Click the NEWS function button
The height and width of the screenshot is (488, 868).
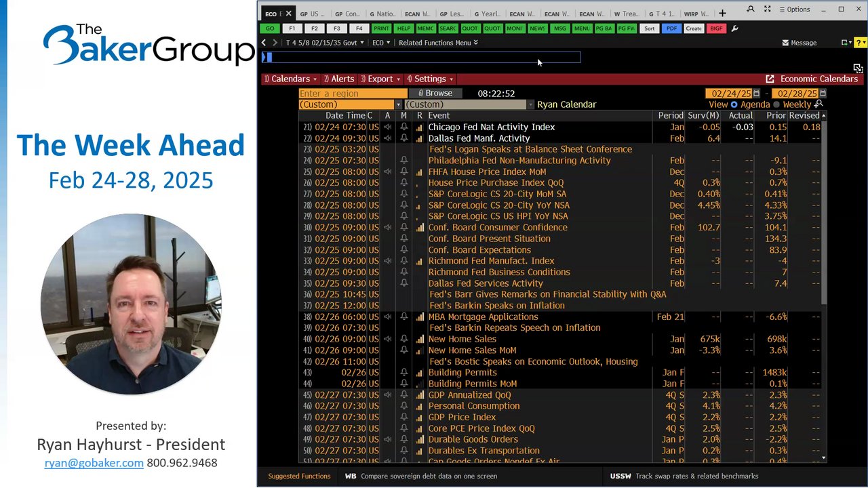click(x=537, y=28)
